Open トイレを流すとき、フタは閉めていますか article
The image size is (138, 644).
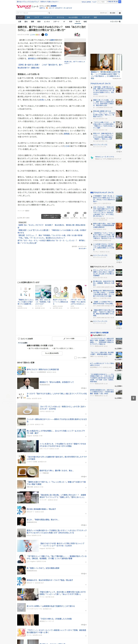63,445
